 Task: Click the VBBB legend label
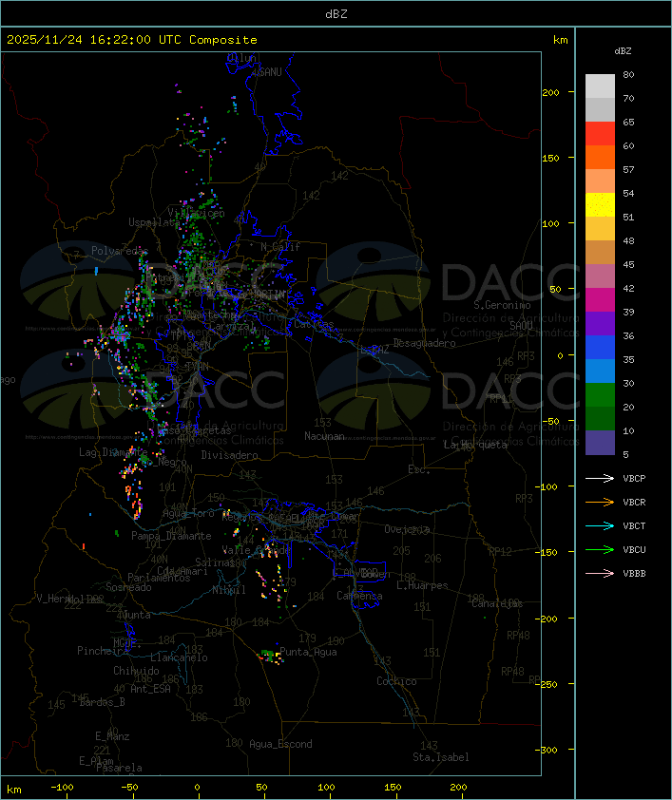(x=634, y=573)
